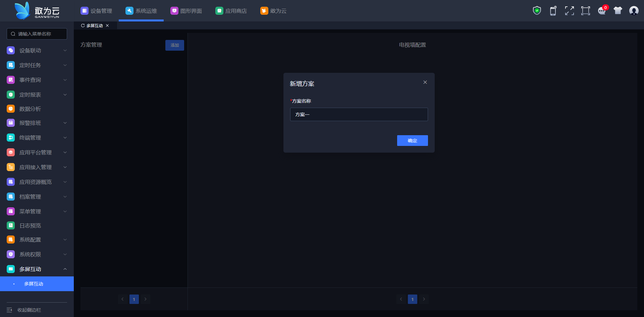Click the 报警排班 sidebar icon
The height and width of the screenshot is (317, 644).
coord(11,123)
